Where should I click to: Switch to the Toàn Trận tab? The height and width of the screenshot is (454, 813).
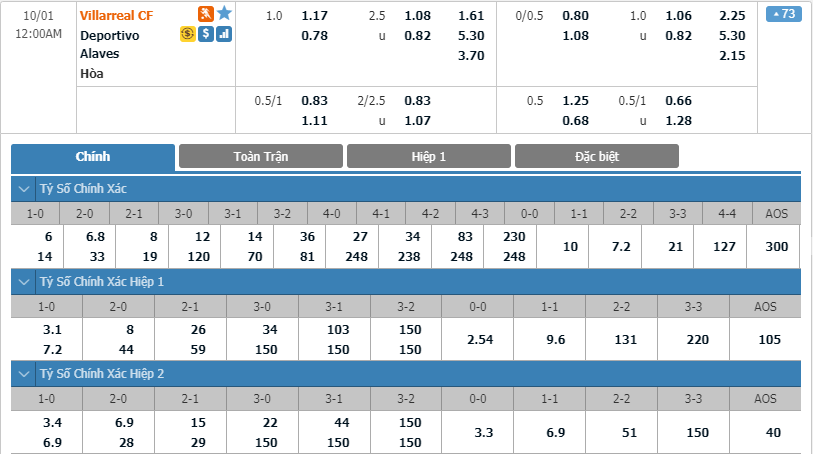coord(261,157)
